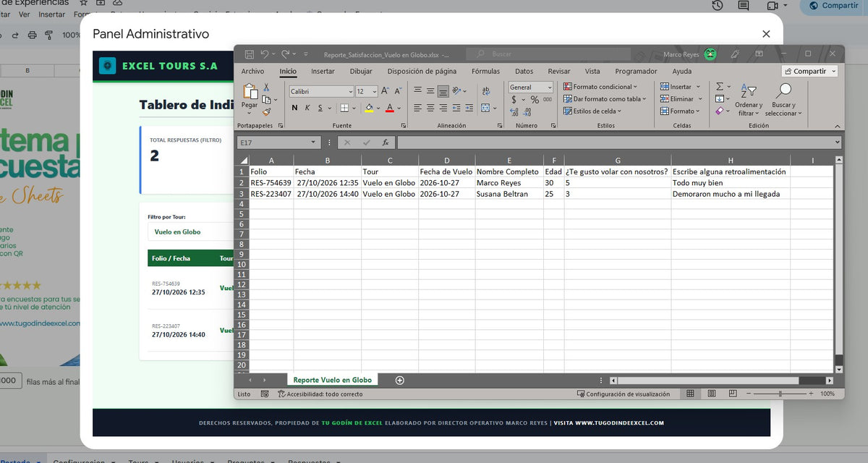The height and width of the screenshot is (463, 868).
Task: Click the wrap text icon in Alineación
Action: 485,91
